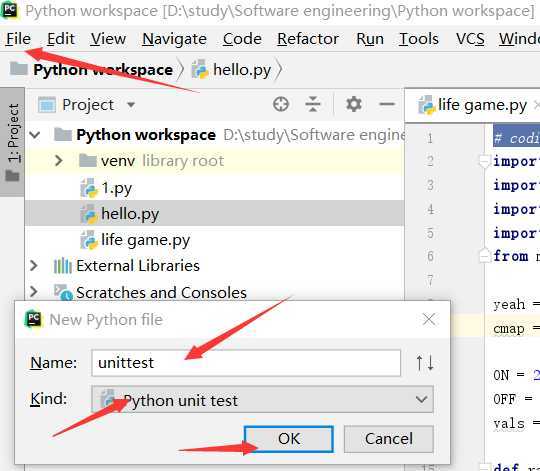The width and height of the screenshot is (540, 471).
Task: Open the File menu
Action: pos(18,39)
